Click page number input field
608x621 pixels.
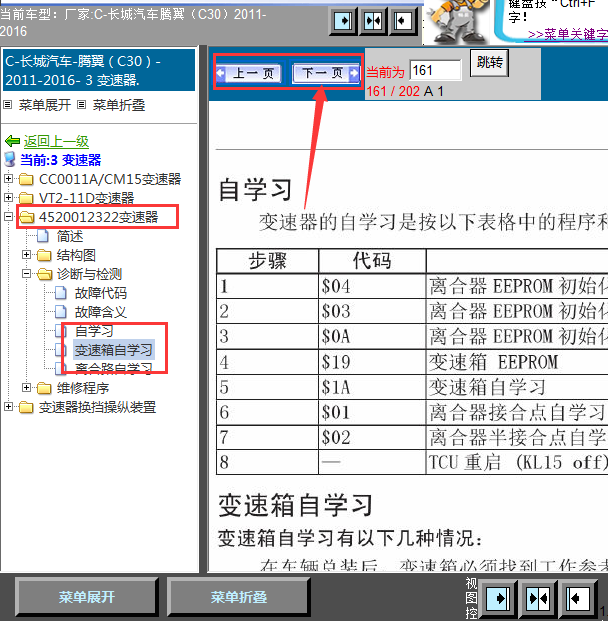click(435, 70)
